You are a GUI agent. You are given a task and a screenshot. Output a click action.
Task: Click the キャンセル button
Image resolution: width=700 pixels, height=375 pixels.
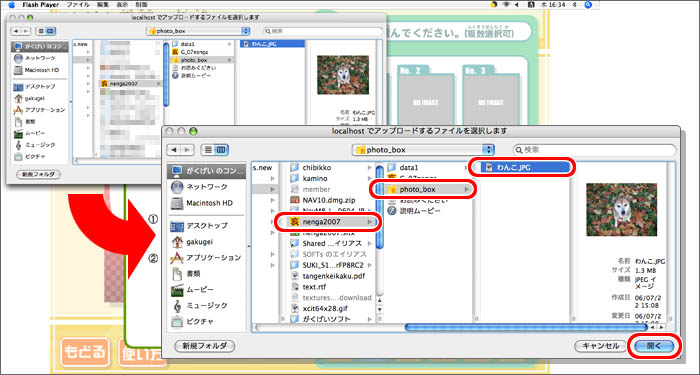pyautogui.click(x=600, y=346)
